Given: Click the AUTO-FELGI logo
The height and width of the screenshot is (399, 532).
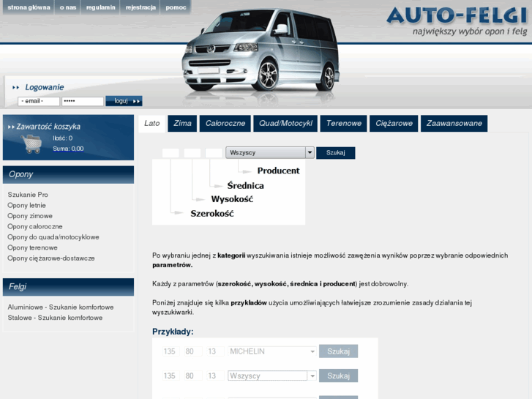Looking at the screenshot, I should [457, 15].
